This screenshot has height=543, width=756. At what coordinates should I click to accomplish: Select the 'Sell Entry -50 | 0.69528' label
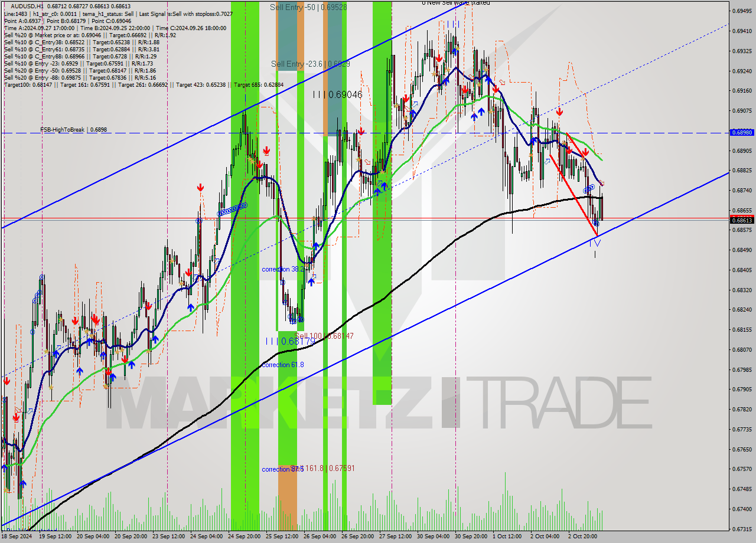(x=308, y=7)
